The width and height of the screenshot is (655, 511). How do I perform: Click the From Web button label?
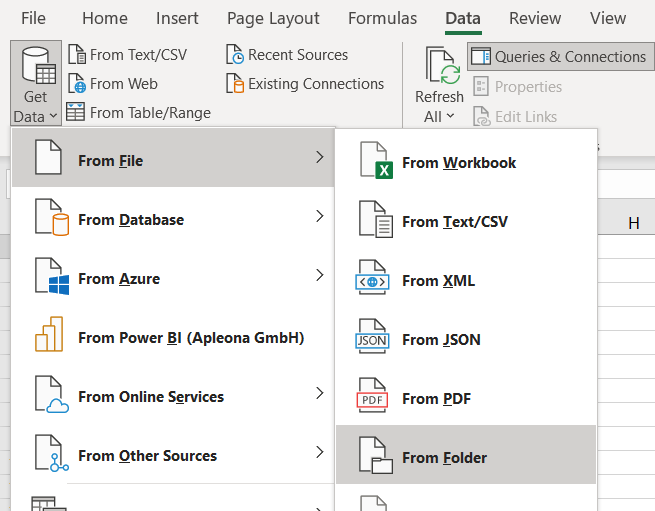(x=124, y=84)
